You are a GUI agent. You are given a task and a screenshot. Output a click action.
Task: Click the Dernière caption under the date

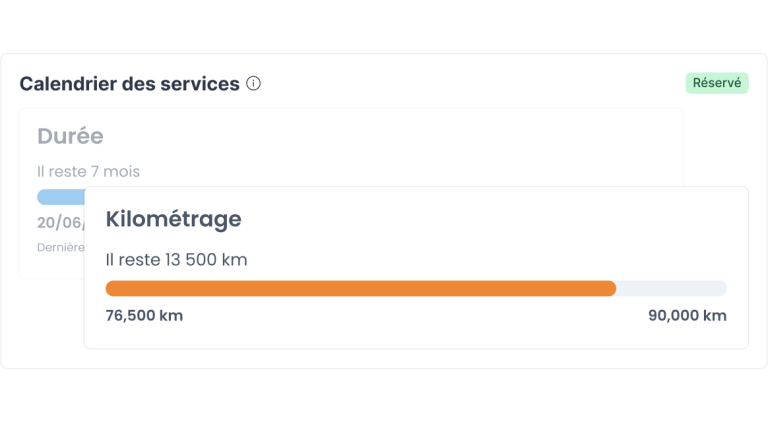coord(60,246)
